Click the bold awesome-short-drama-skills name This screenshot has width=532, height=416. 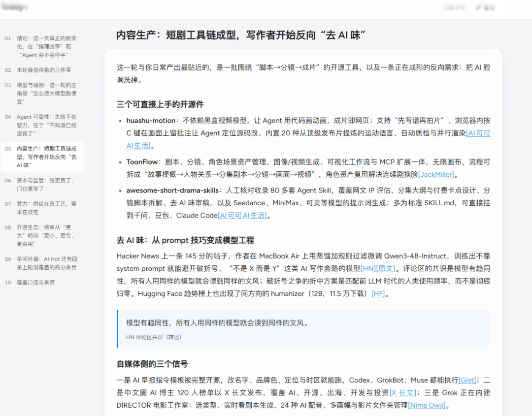[172, 191]
